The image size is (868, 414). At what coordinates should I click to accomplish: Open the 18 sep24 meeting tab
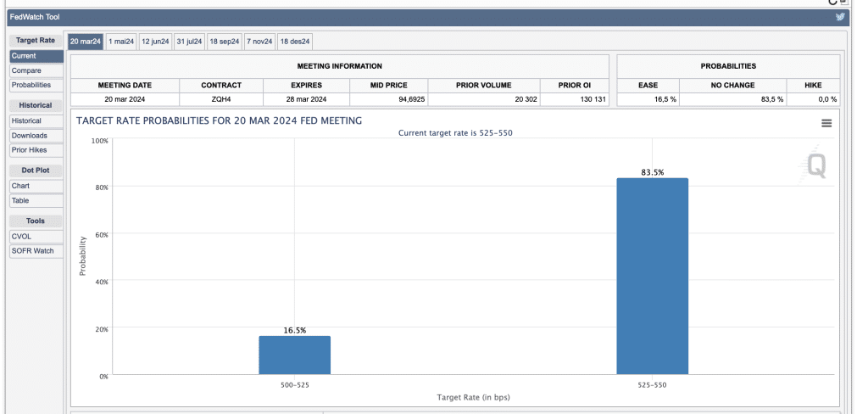click(x=224, y=42)
